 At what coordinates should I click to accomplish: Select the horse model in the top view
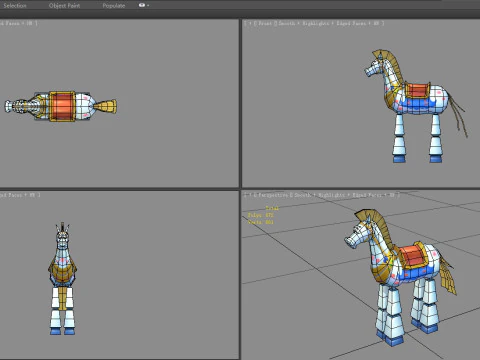[61, 106]
